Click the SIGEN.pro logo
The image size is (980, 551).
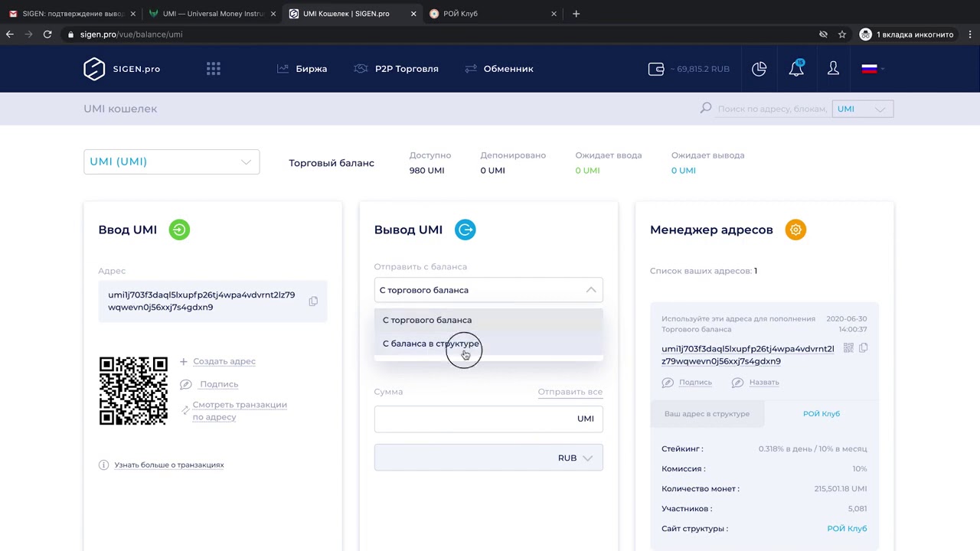[122, 69]
